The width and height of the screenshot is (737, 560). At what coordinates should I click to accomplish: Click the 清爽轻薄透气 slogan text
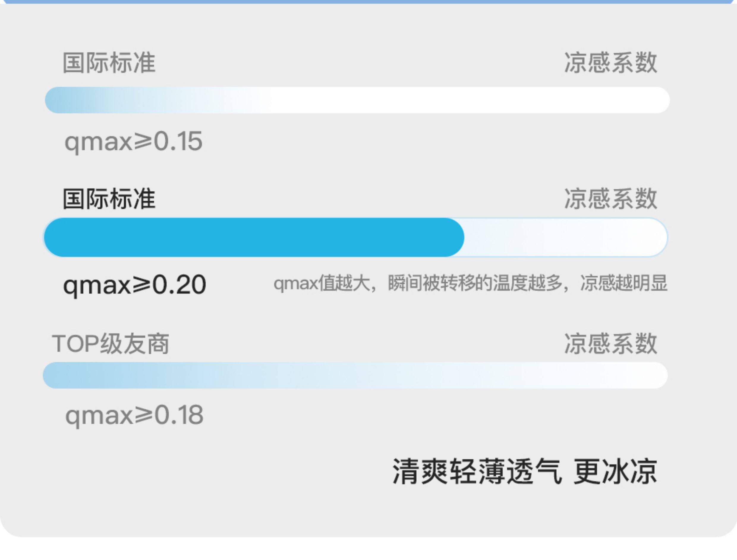[x=477, y=471]
